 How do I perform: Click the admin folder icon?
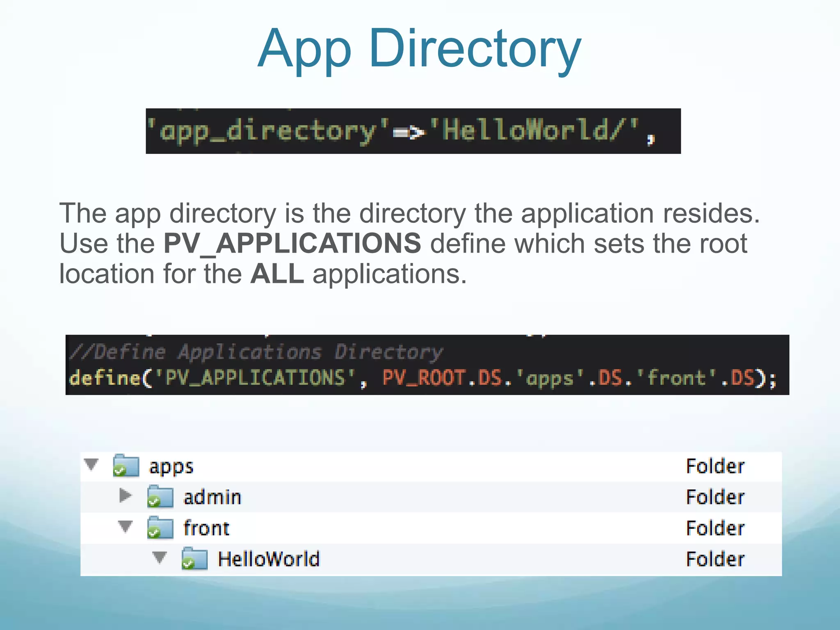coord(160,497)
